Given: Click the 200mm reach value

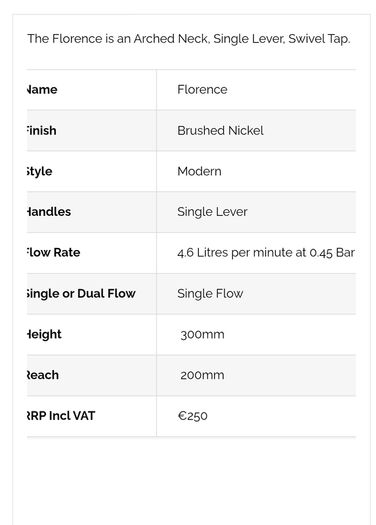Looking at the screenshot, I should click(202, 375).
